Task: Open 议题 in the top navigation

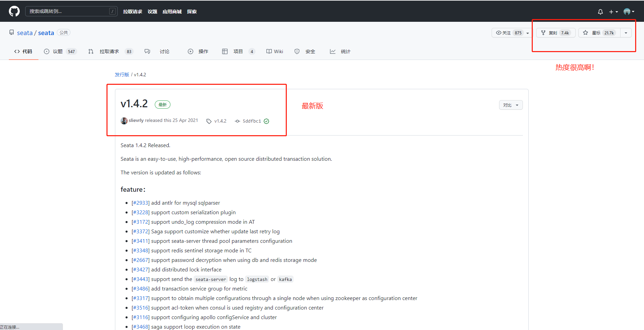Action: pyautogui.click(x=152, y=12)
